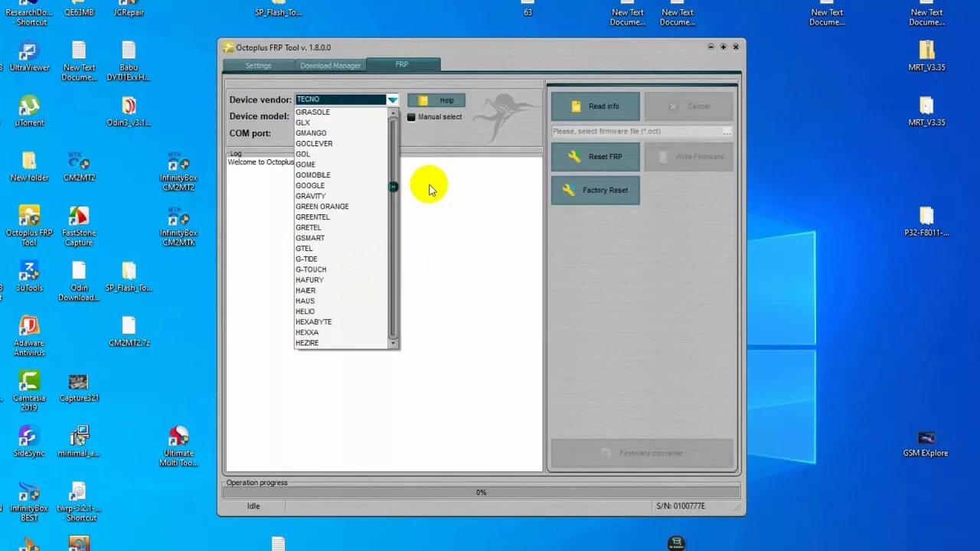Open the InfinityBox CM2MTK desktop icon

tap(178, 226)
